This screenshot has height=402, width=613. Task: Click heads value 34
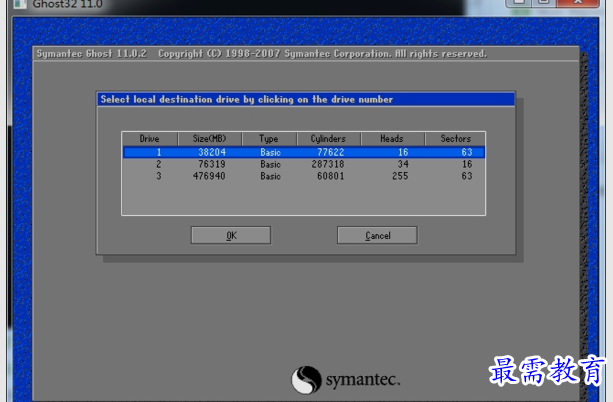tap(403, 164)
